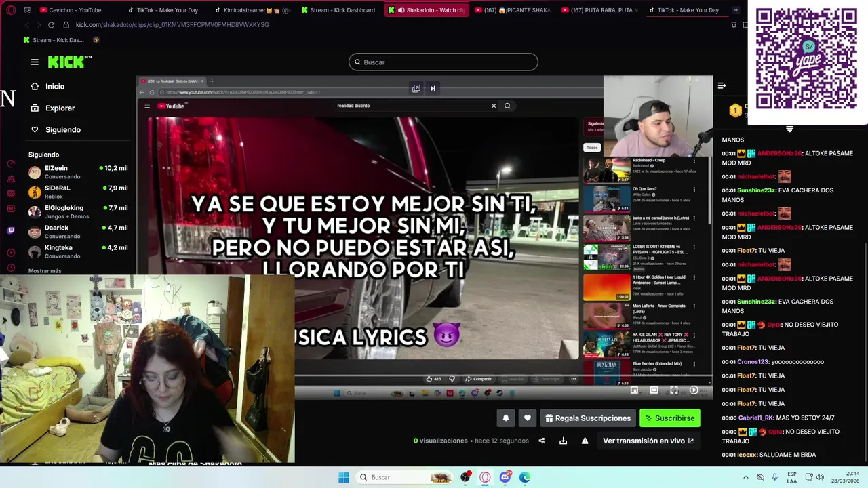Open Microsoft Edge from the taskbar
Image resolution: width=868 pixels, height=488 pixels.
tap(525, 477)
